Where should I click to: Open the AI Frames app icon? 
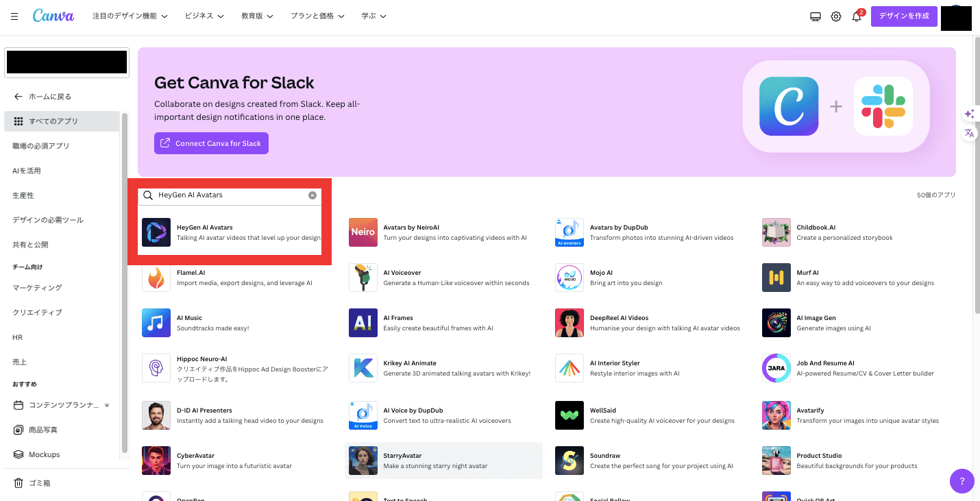(x=363, y=323)
